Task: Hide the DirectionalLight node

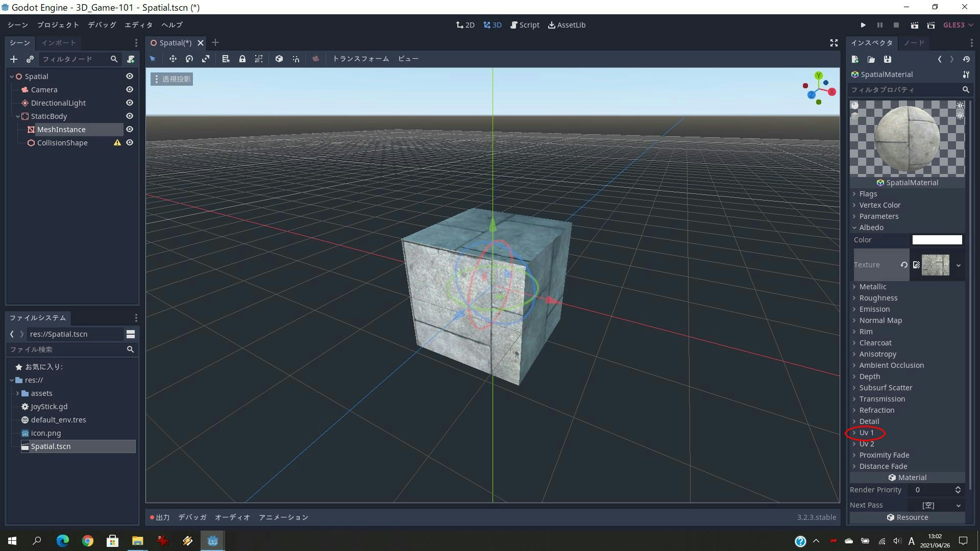Action: click(129, 103)
